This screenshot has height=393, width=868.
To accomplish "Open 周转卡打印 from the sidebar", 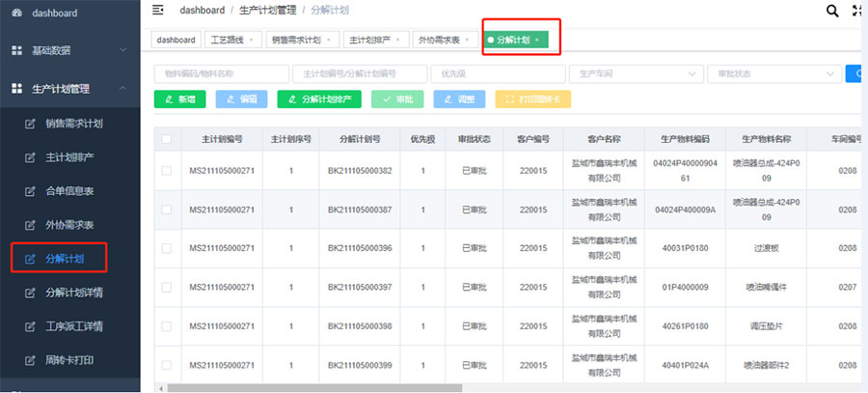I will [x=68, y=360].
